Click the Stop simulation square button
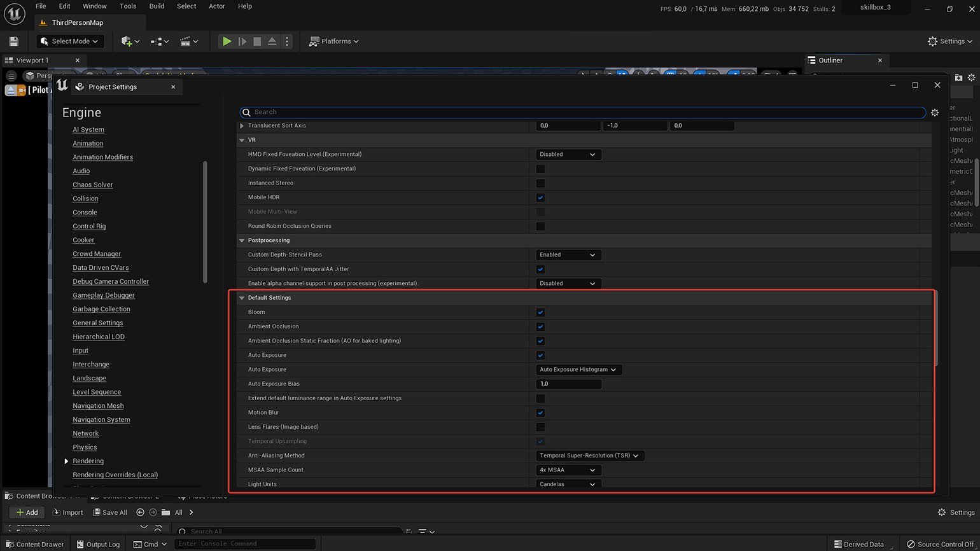Screen dimensions: 980x551 [x=257, y=41]
